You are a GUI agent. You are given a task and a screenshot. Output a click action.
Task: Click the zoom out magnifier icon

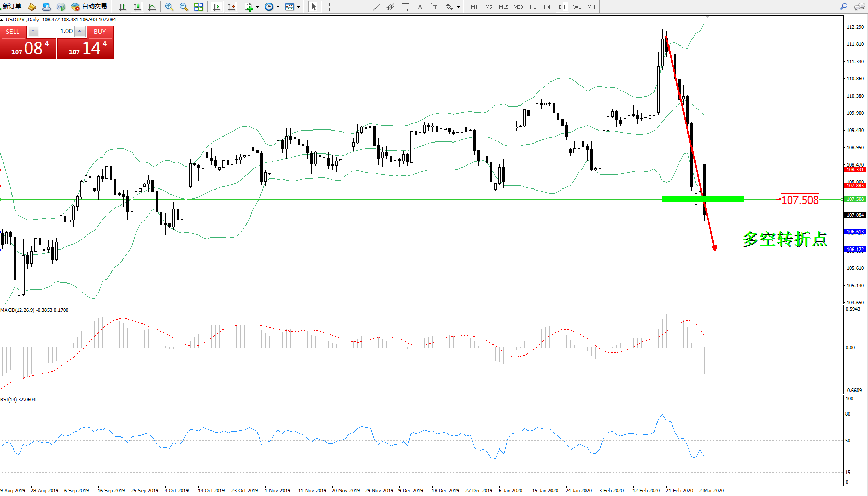pyautogui.click(x=184, y=7)
